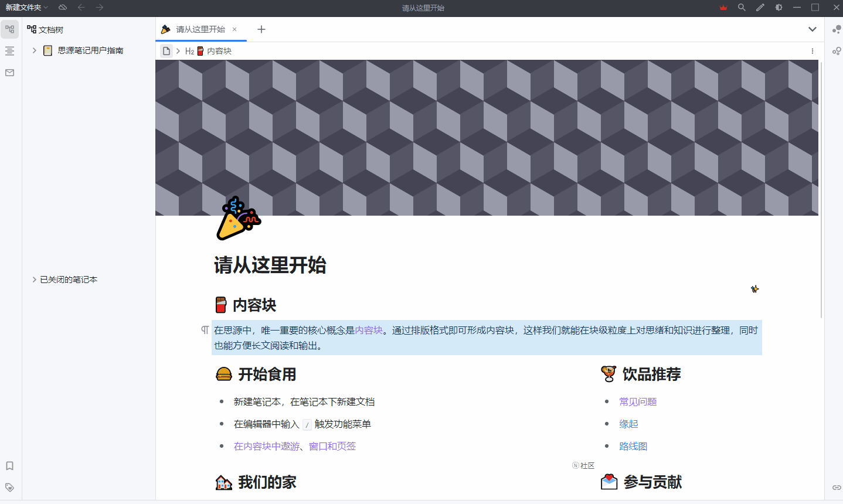Select the outline panel icon in left dock

point(9,51)
